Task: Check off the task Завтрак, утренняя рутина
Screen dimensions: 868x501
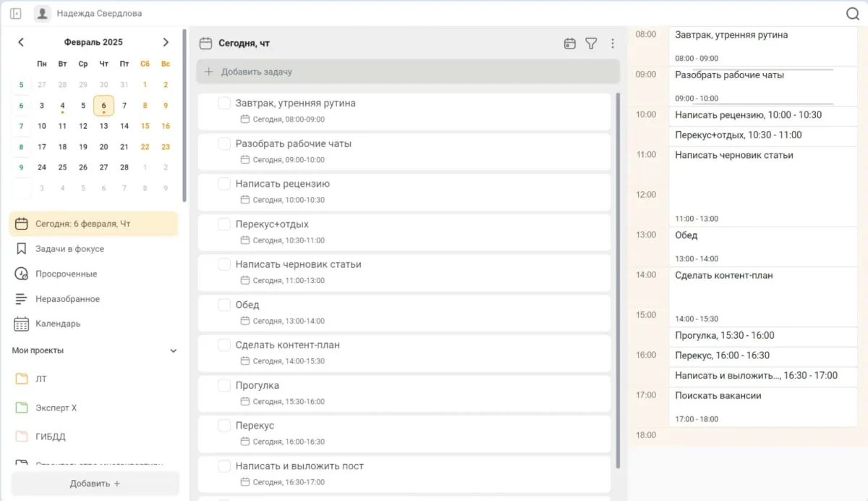Action: [x=224, y=104]
